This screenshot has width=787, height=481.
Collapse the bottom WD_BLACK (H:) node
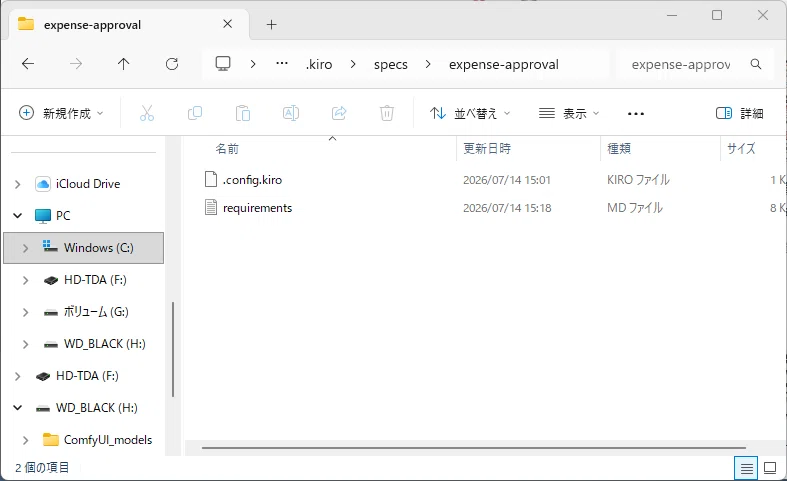[x=18, y=408]
